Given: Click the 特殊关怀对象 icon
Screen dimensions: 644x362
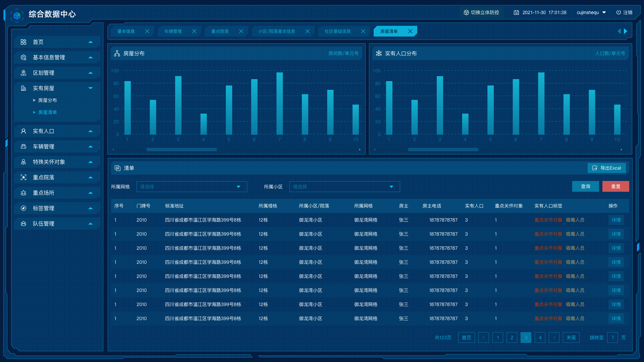Looking at the screenshot, I should pyautogui.click(x=23, y=162).
